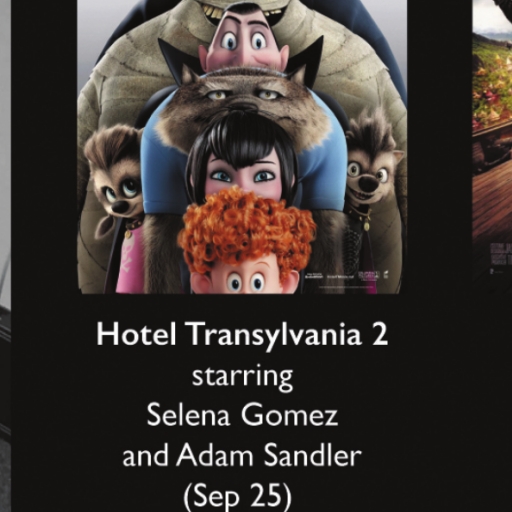
Task: Click the studio logos in the poster's corner
Action: point(346,276)
